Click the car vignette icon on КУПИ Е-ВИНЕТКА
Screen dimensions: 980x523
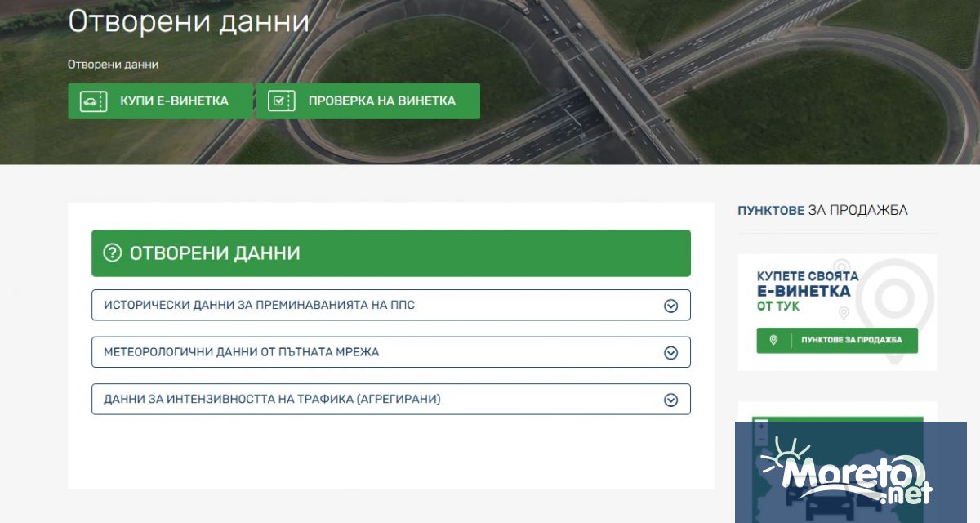coord(93,101)
